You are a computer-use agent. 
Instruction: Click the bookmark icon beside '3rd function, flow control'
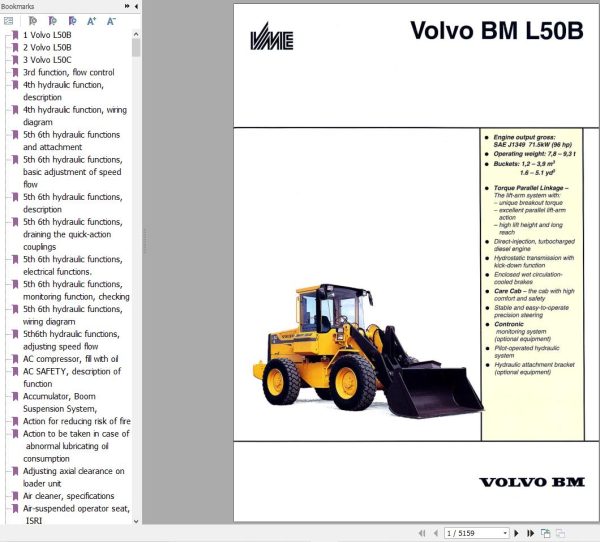[x=15, y=72]
